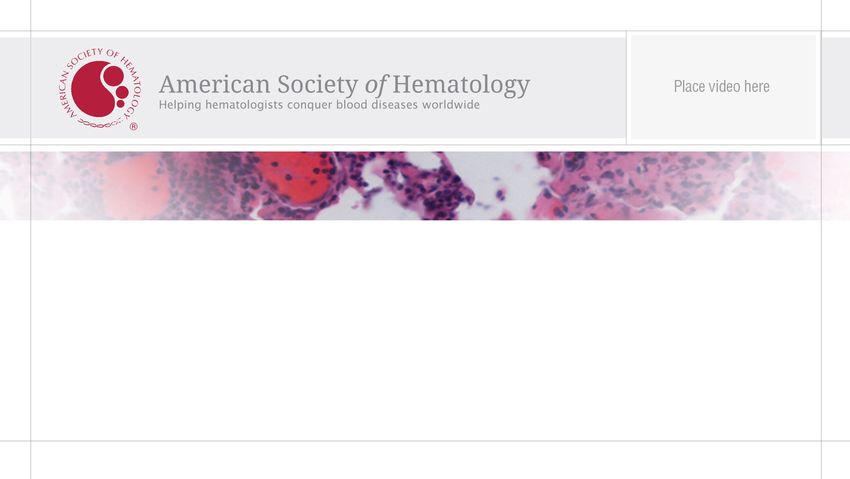Screen dimensions: 850x479
Task: Click the word 'Hematology' in the title
Action: click(461, 86)
